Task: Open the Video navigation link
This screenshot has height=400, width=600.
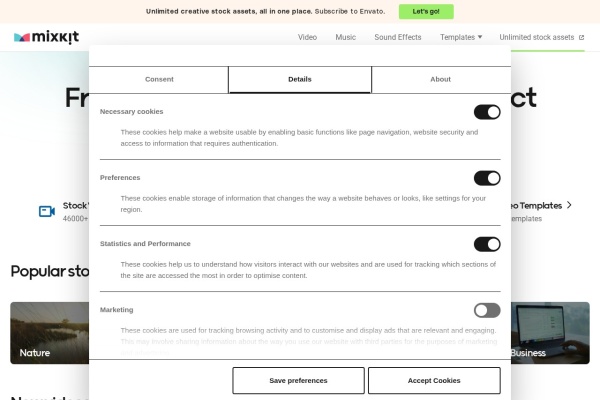Action: click(307, 37)
